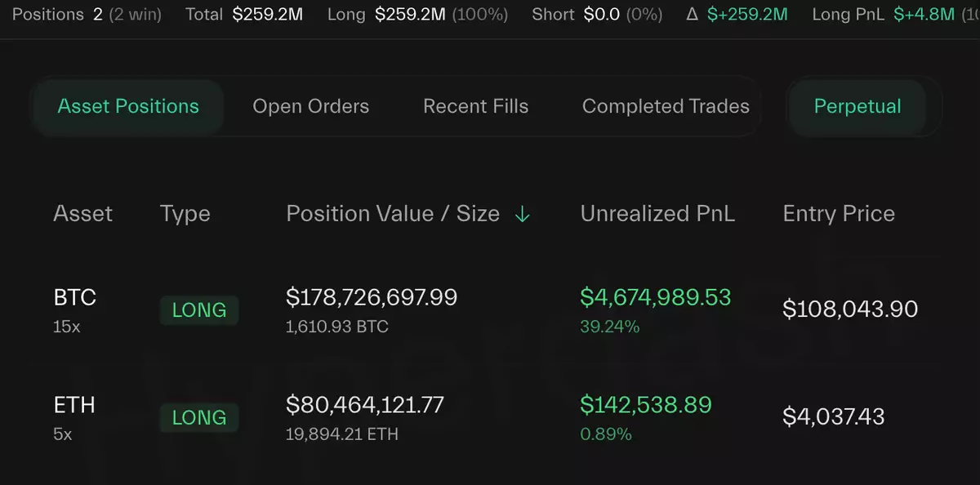Image resolution: width=980 pixels, height=485 pixels.
Task: Click the BTC entry price $108,043.90
Action: click(x=850, y=309)
